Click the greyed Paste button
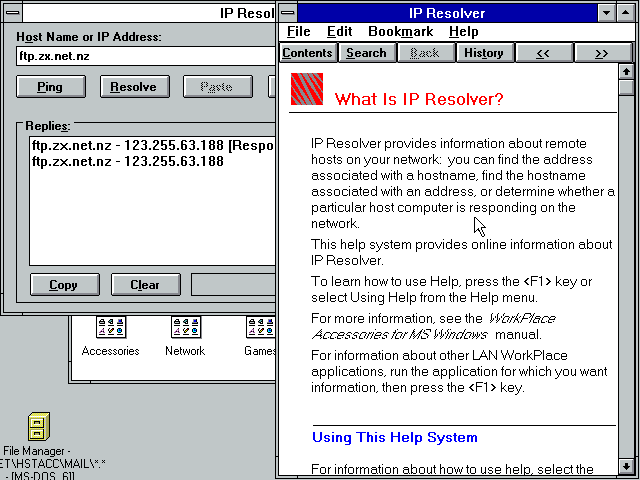Viewport: 640px width, 480px height. coord(218,87)
